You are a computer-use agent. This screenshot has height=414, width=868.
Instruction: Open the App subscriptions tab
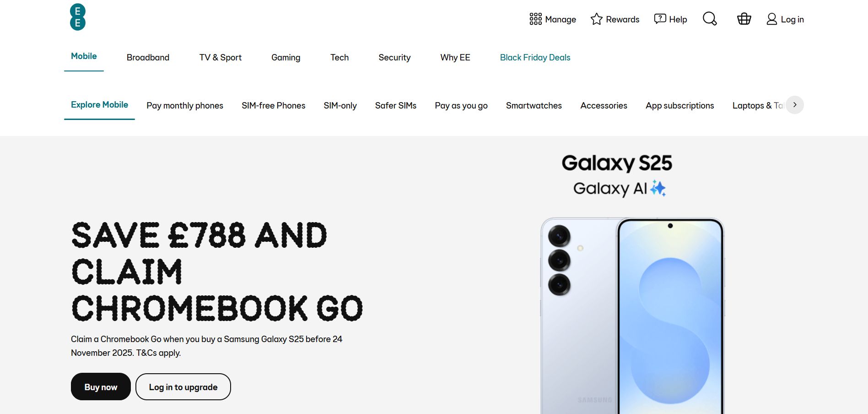tap(679, 105)
